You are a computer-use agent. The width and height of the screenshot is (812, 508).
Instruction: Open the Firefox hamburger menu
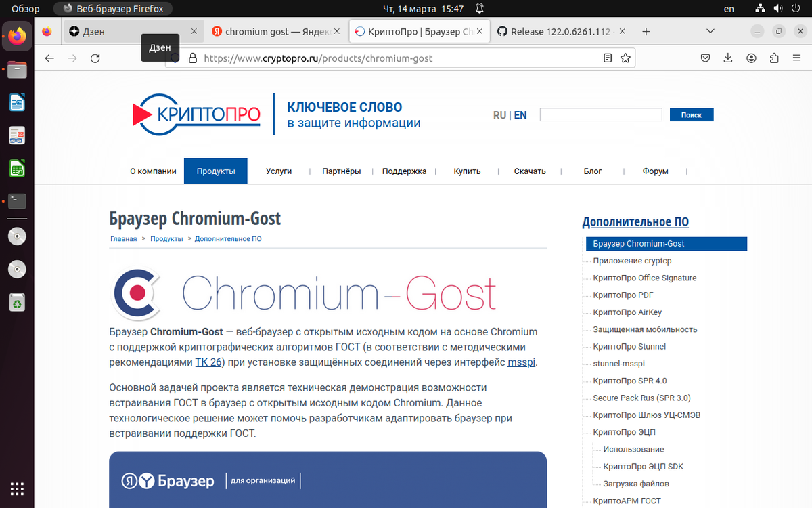coord(797,58)
